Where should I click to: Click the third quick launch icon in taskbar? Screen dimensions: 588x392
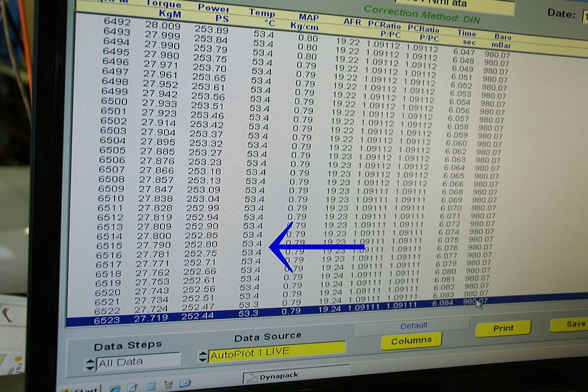(x=151, y=386)
